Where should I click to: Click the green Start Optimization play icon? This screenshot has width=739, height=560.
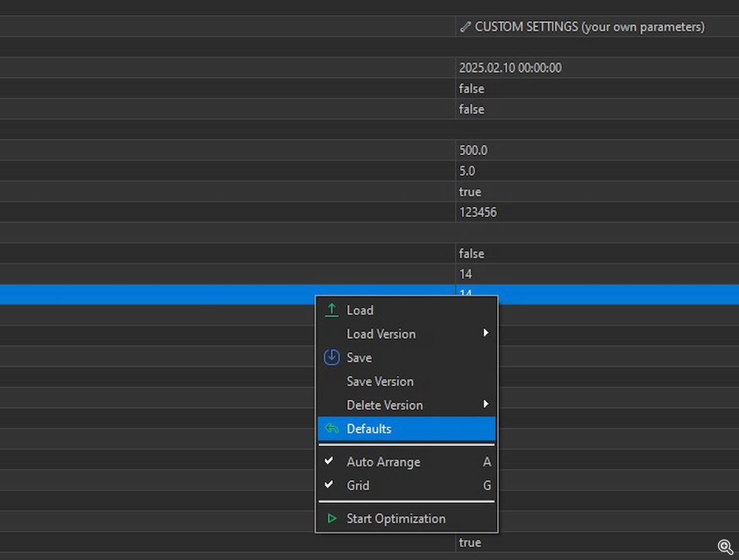332,518
